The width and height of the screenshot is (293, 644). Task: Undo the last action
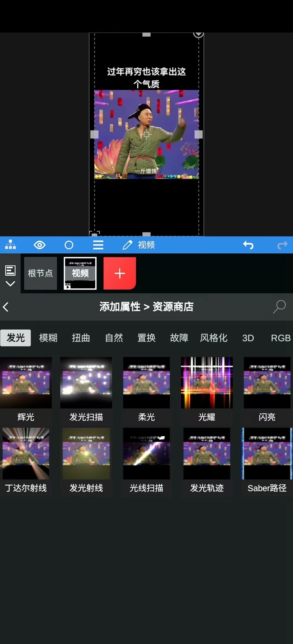pyautogui.click(x=248, y=245)
